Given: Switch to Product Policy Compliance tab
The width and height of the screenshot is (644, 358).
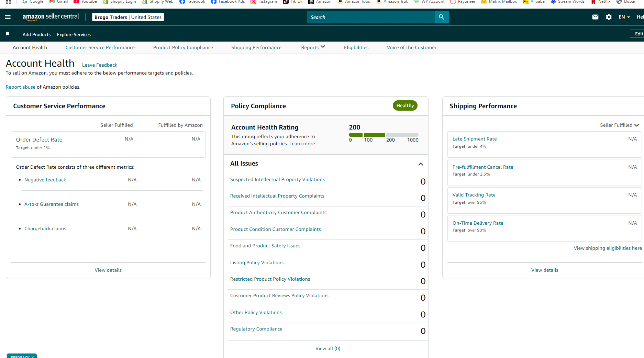Looking at the screenshot, I should pyautogui.click(x=183, y=47).
